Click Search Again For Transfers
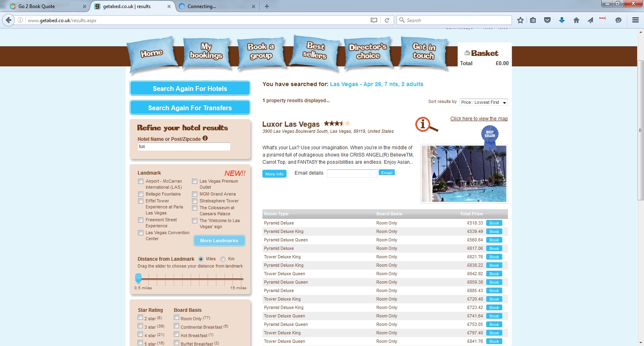 [x=190, y=108]
